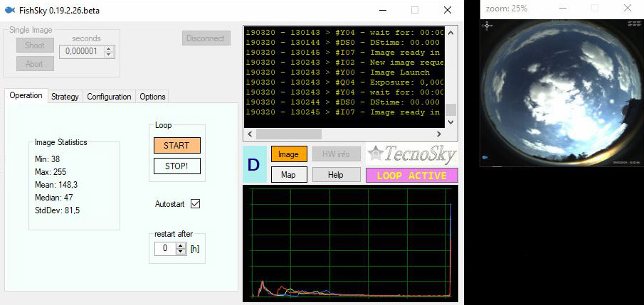Increase the restart after hours value

coord(181,245)
